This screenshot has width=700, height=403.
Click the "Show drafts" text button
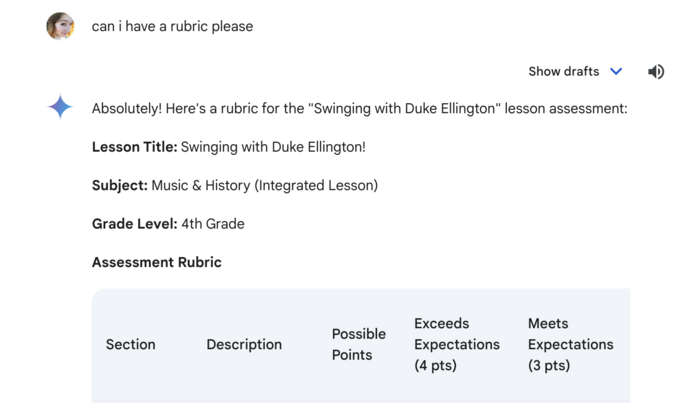[x=564, y=71]
